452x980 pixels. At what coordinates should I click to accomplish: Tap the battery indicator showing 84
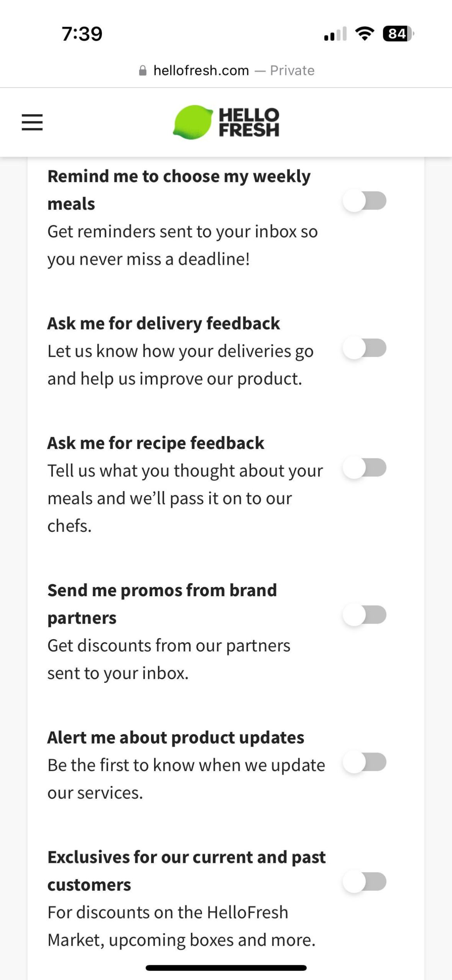[x=394, y=34]
